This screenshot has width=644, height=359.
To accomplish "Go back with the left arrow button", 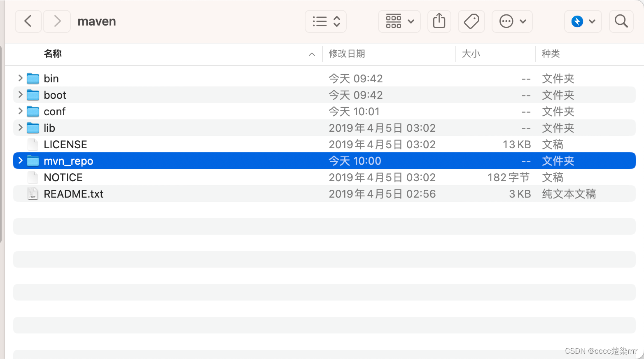I will (x=28, y=21).
